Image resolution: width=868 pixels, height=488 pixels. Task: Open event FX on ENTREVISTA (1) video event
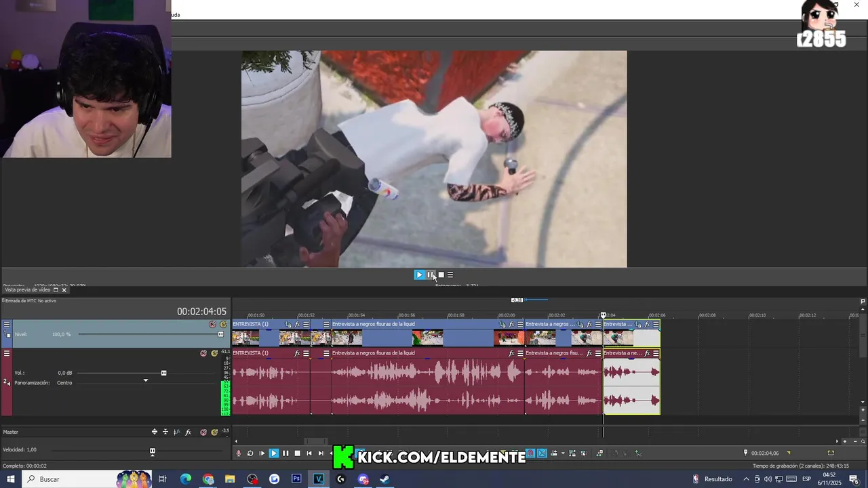(x=297, y=325)
